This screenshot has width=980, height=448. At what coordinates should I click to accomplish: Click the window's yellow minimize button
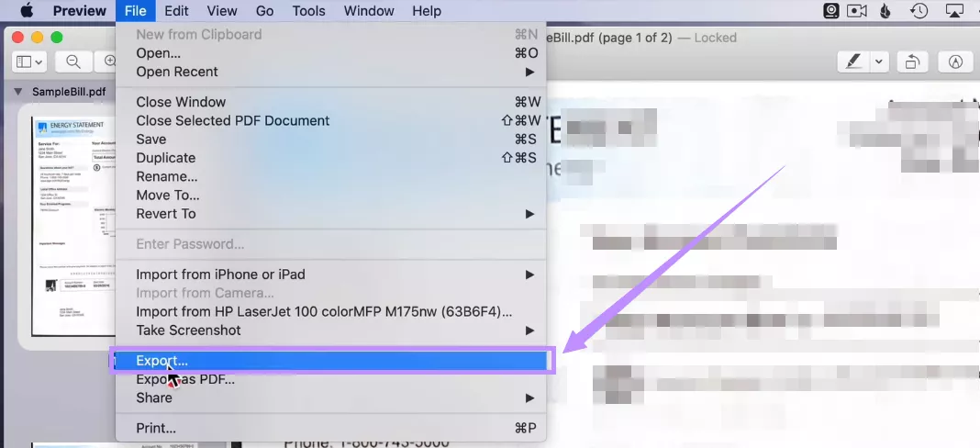(37, 37)
